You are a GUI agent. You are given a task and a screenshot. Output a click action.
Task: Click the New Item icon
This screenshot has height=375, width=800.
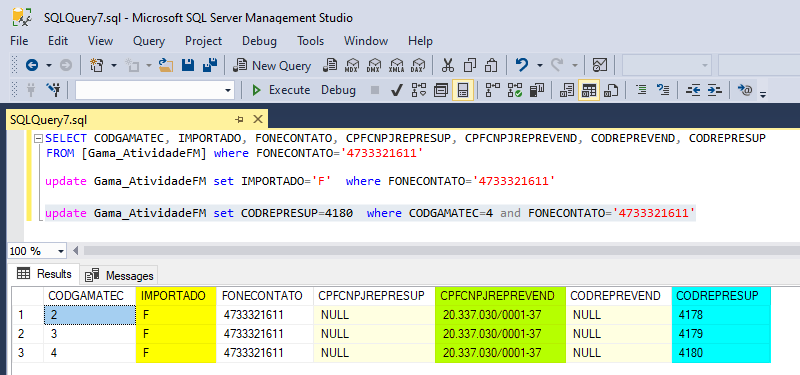click(96, 65)
